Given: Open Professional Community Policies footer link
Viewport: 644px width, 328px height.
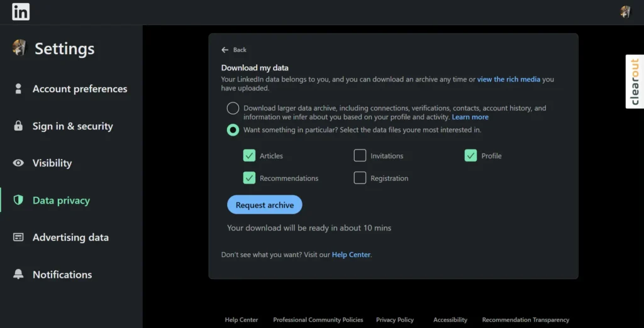Looking at the screenshot, I should pos(318,320).
